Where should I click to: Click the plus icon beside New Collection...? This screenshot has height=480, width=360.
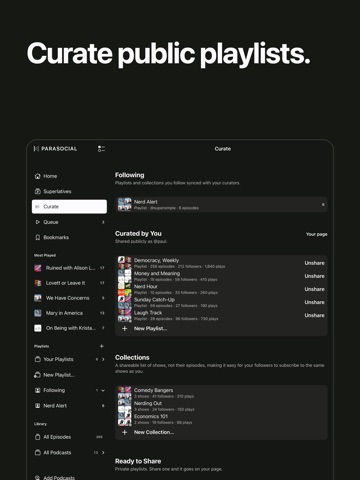pos(125,432)
